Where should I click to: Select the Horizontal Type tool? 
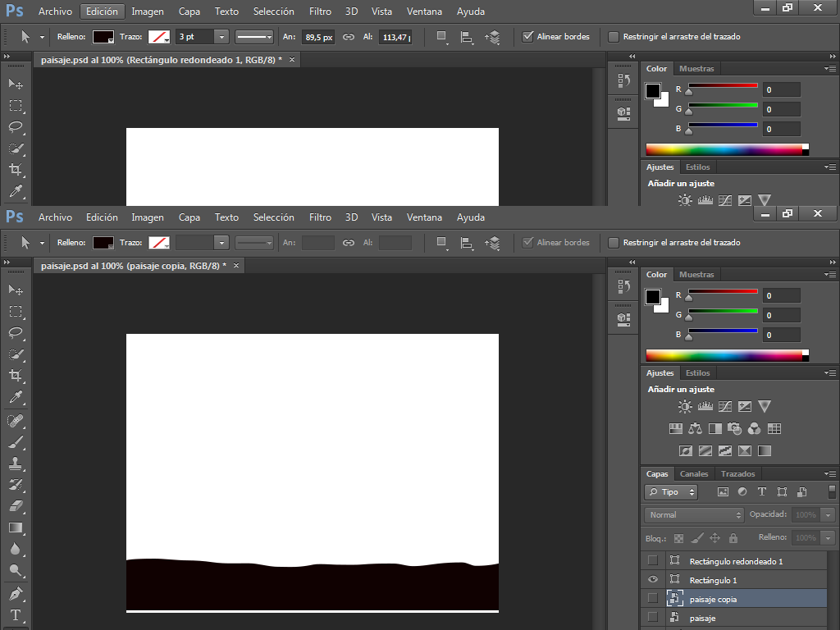click(x=16, y=615)
